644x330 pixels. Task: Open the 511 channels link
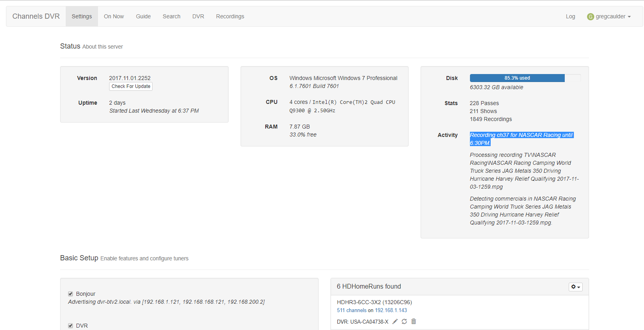[351, 310]
